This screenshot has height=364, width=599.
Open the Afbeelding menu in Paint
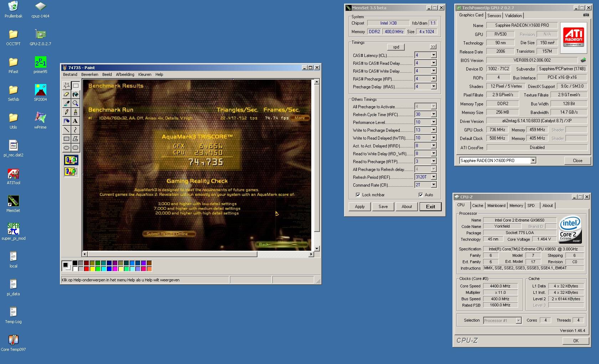click(x=125, y=74)
